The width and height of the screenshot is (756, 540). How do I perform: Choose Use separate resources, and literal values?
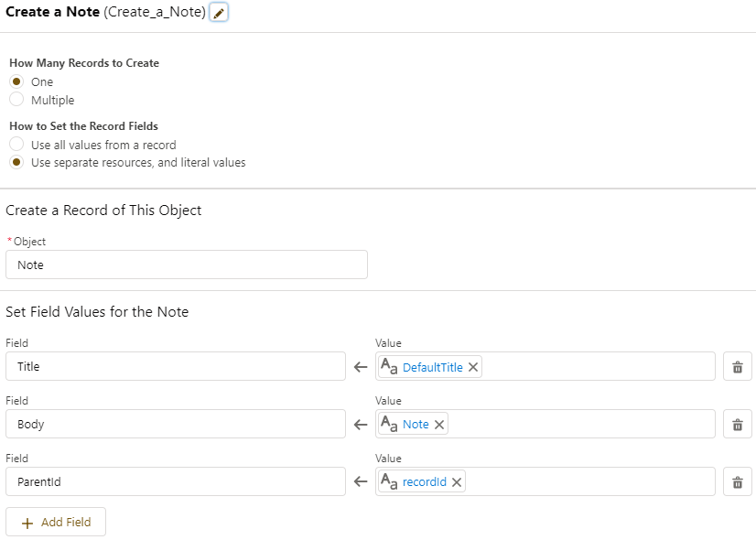(16, 163)
